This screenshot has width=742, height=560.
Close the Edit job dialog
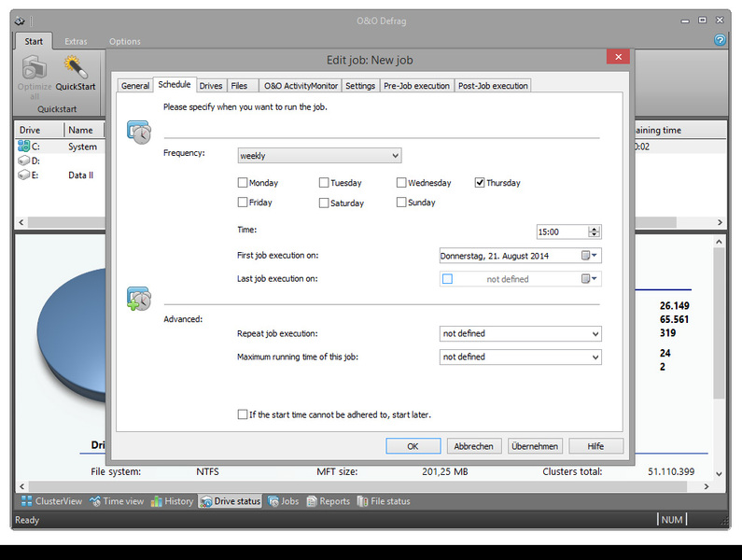(x=618, y=57)
